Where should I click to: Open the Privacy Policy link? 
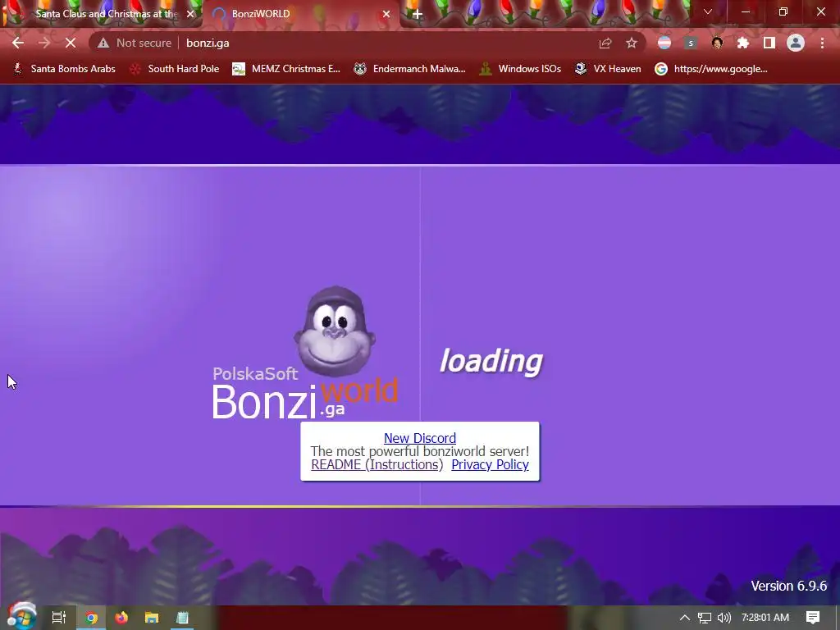click(491, 464)
